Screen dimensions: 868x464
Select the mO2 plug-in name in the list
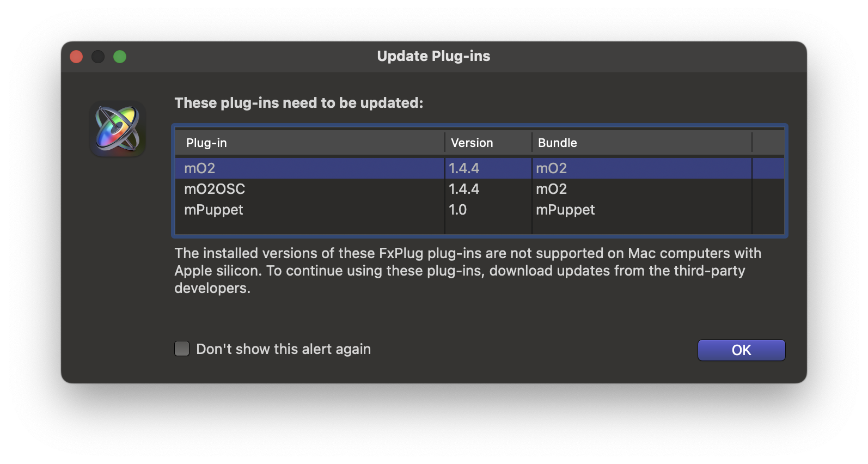200,168
